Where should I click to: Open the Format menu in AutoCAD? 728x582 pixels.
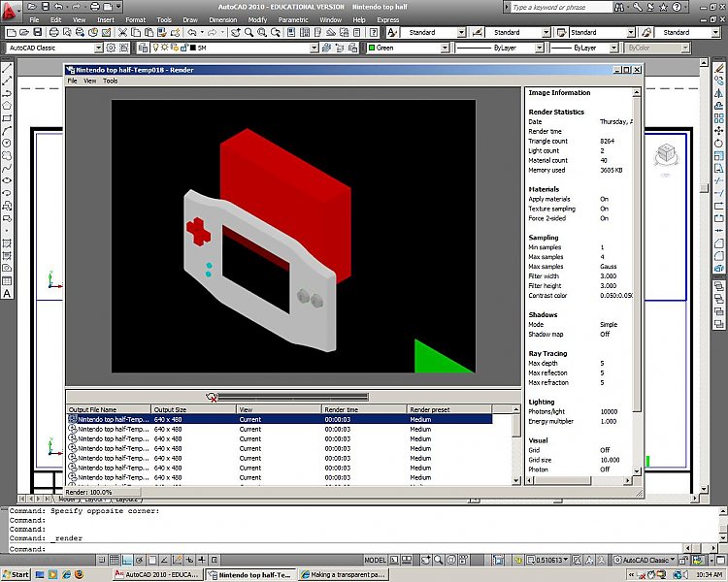pos(135,20)
